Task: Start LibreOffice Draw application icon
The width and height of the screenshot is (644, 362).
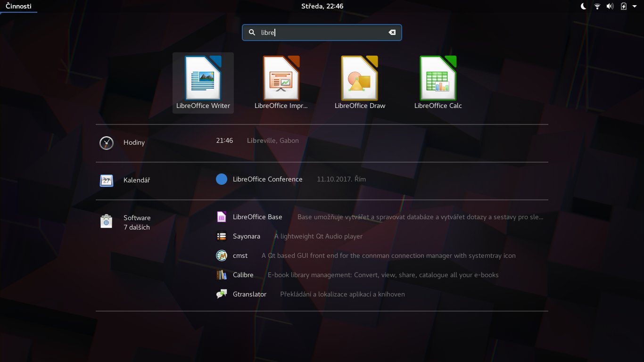Action: tap(360, 78)
